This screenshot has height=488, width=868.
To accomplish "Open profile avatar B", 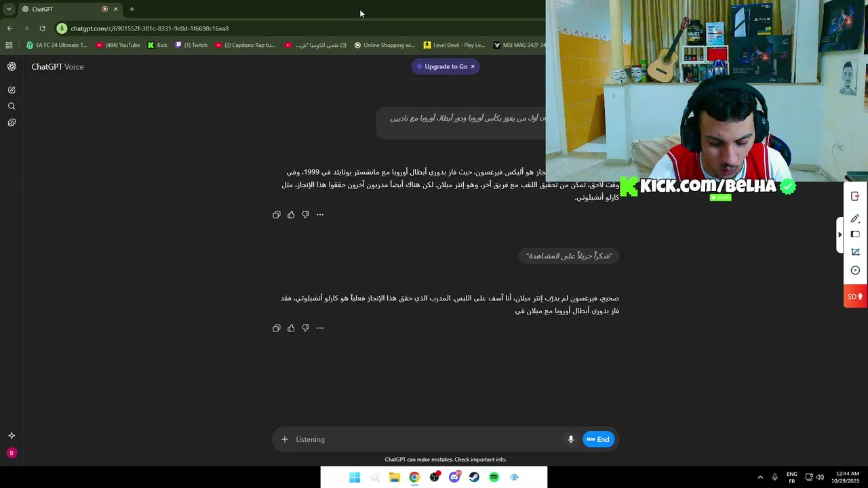I will pyautogui.click(x=12, y=453).
